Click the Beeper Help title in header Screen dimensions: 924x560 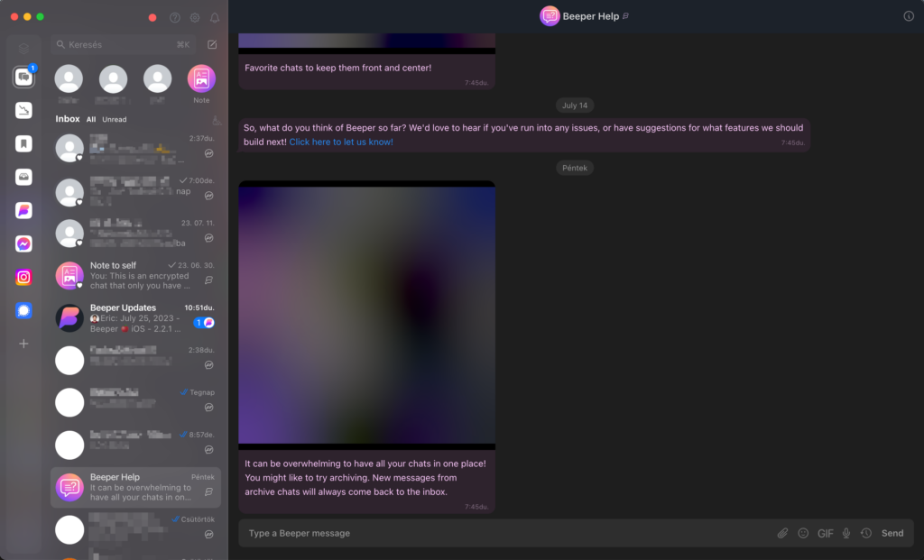pos(590,16)
